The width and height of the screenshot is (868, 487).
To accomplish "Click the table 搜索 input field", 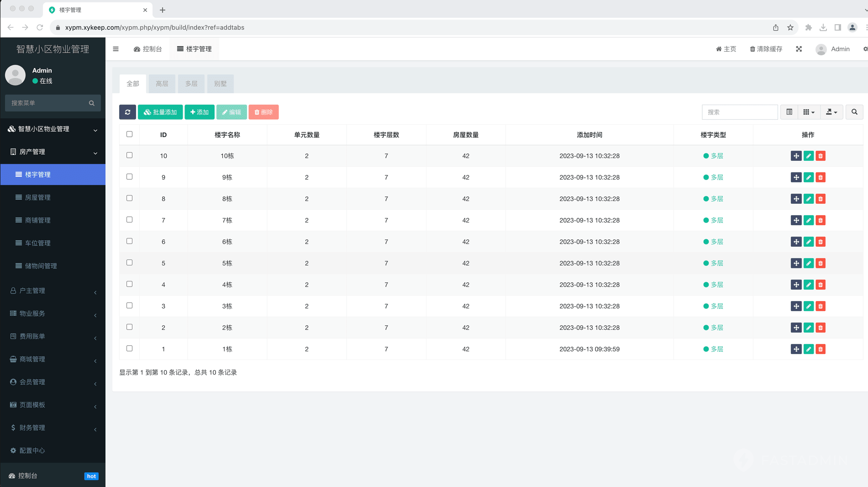I will pyautogui.click(x=739, y=112).
